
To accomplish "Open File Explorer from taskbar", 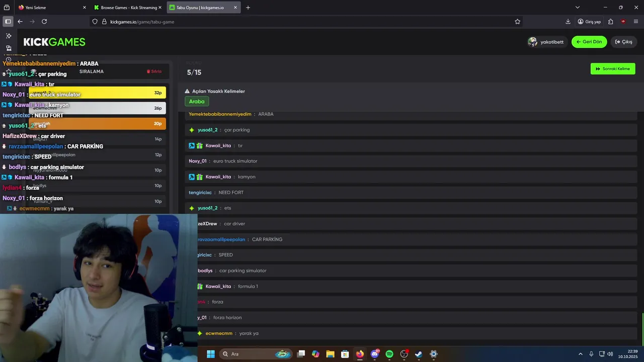I will [x=330, y=354].
